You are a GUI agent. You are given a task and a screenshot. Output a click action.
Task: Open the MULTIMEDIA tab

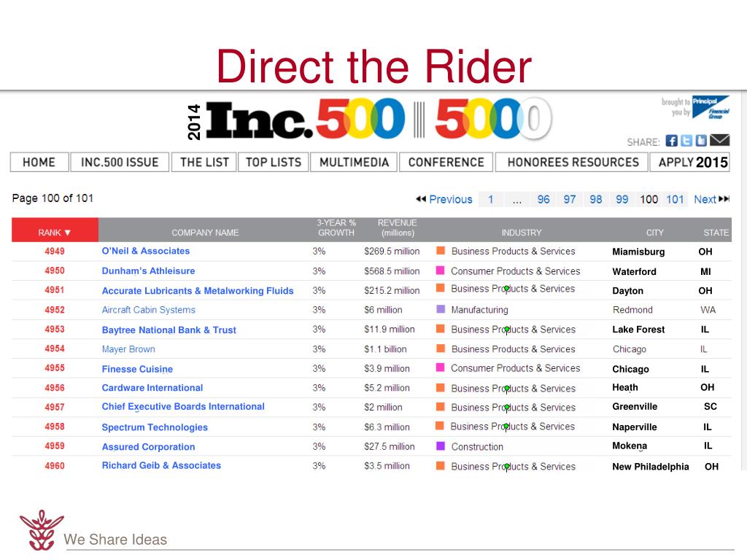354,163
